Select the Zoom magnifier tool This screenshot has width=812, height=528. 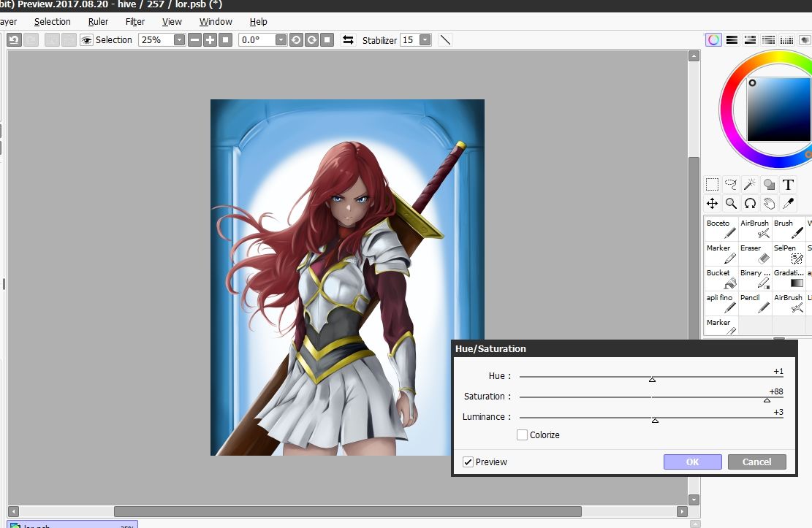[x=731, y=204]
